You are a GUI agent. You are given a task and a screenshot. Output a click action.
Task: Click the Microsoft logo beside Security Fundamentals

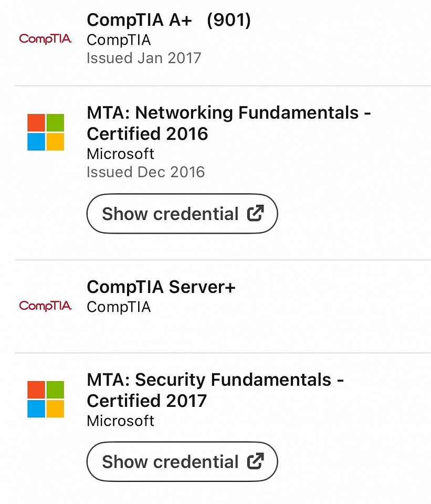click(46, 399)
